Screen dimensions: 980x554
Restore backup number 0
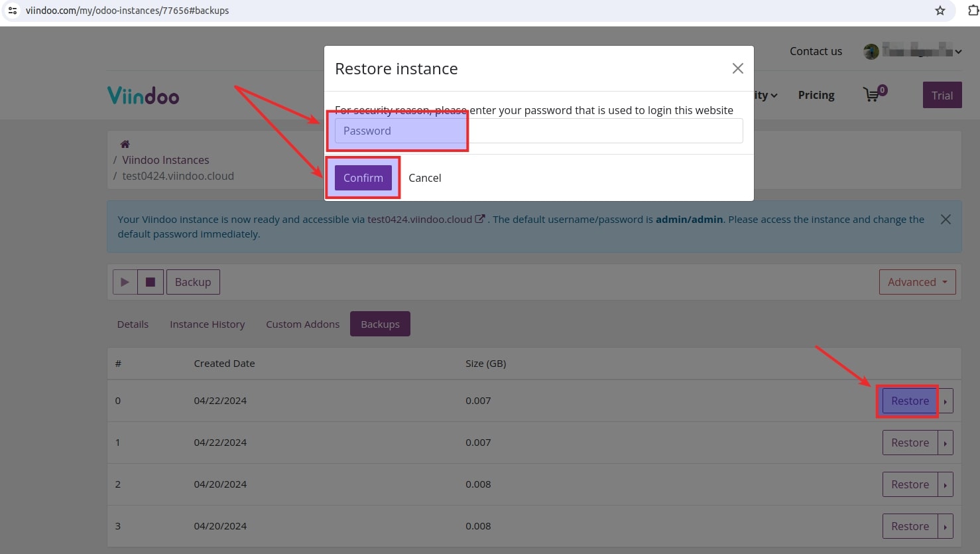(910, 401)
